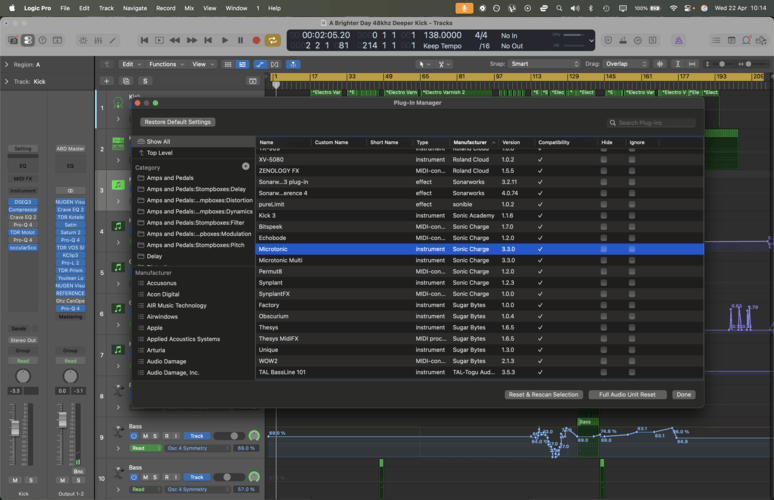Open the Loop Browser icon
The height and width of the screenshot is (500, 774).
(746, 40)
